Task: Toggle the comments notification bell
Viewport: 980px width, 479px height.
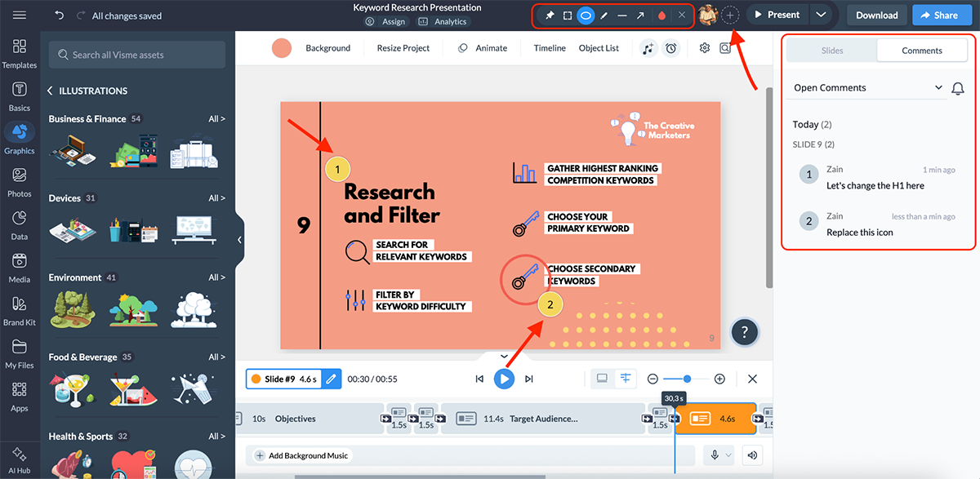Action: coord(957,88)
